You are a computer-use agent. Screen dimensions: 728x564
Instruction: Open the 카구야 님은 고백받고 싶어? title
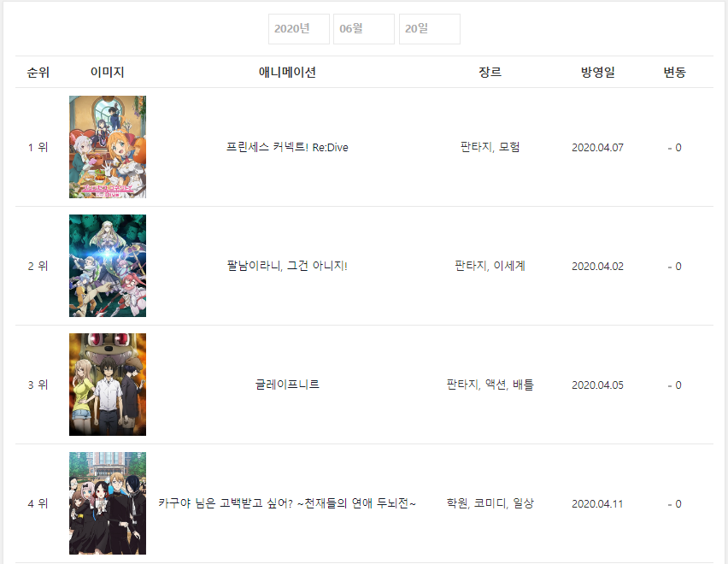[287, 503]
